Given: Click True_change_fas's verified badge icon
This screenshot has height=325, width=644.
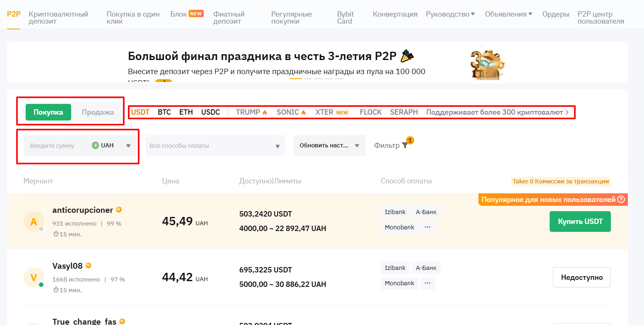Looking at the screenshot, I should pos(122,321).
